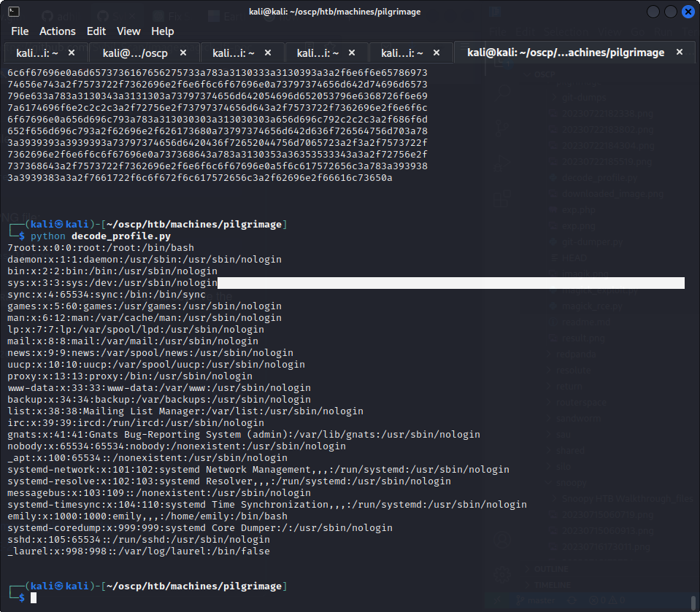Maximize the terminal window
Viewport: 700px width, 612px height.
pyautogui.click(x=671, y=12)
